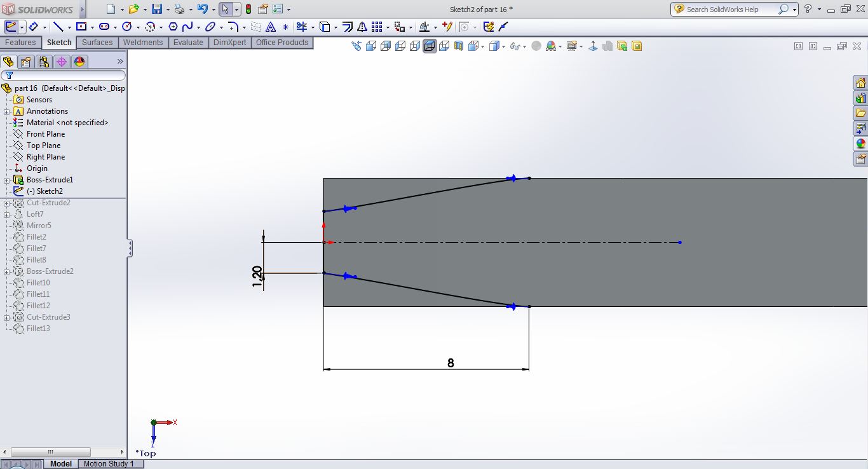Viewport: 868px width, 469px height.
Task: Click the Save icon
Action: (x=156, y=10)
